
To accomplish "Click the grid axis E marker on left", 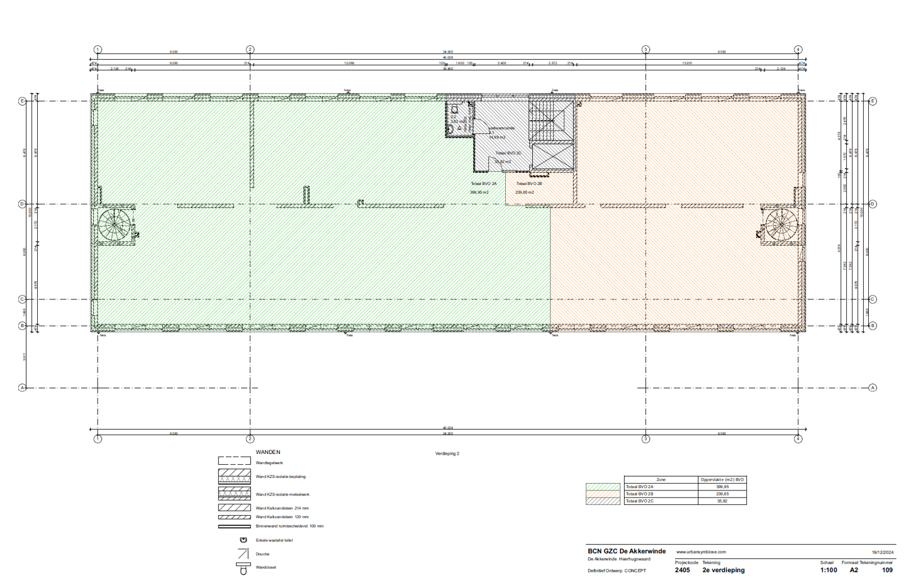I will tap(22, 101).
